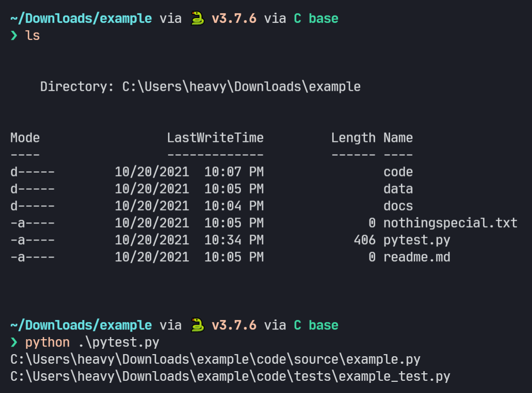The width and height of the screenshot is (532, 393).
Task: Click the conda C symbol in top prompt
Action: [297, 18]
